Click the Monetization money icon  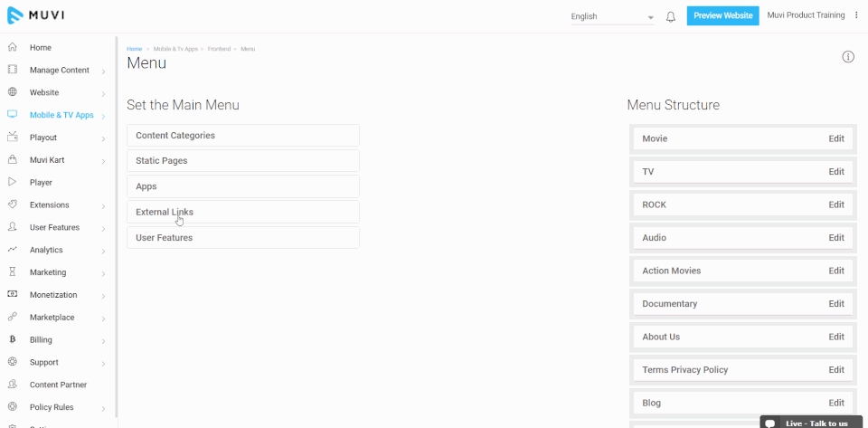click(12, 295)
